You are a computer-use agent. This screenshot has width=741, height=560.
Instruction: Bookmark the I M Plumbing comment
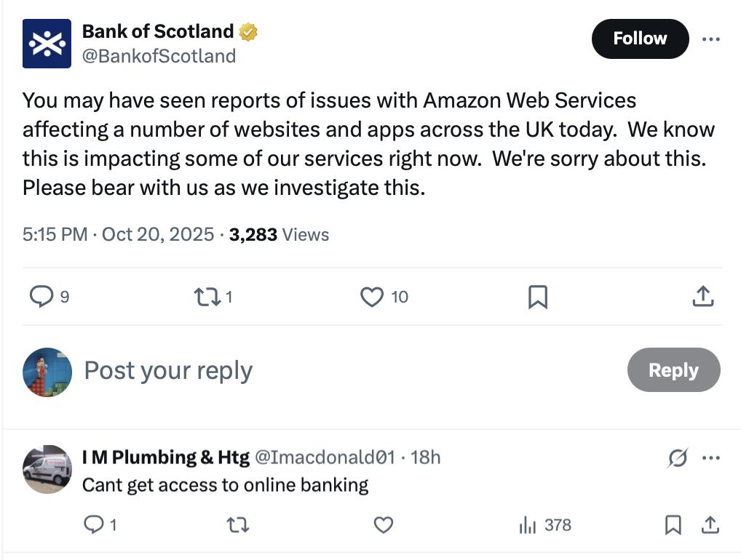pyautogui.click(x=673, y=525)
